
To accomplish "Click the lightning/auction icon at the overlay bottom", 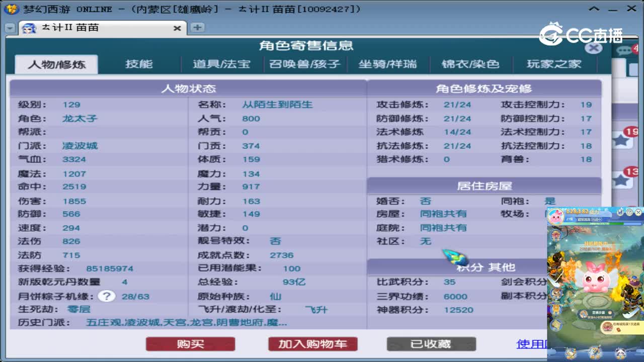I will point(595,352).
